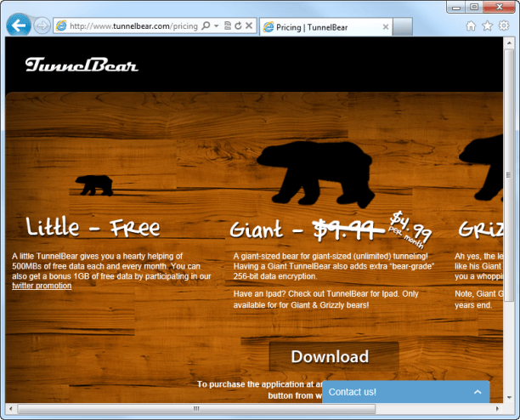Viewport: 520px width, 420px height.
Task: Click the tunnelbear.com/pricing URL field
Action: (133, 26)
